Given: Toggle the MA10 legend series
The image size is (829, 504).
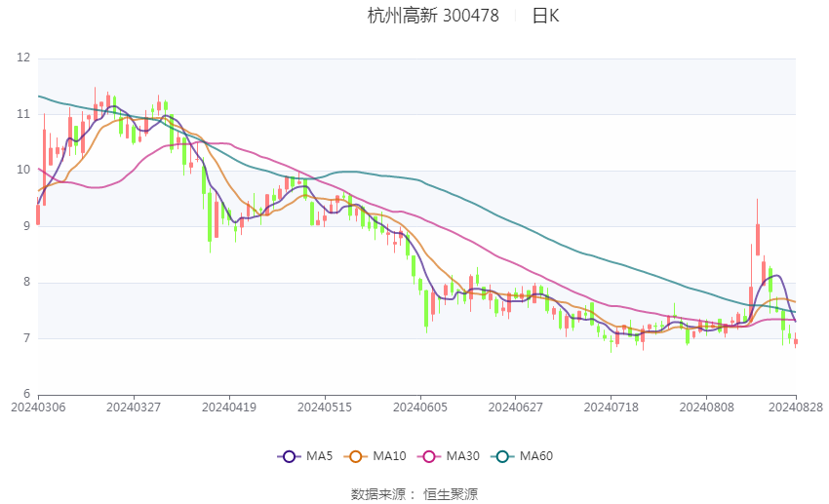Looking at the screenshot, I should (x=375, y=456).
